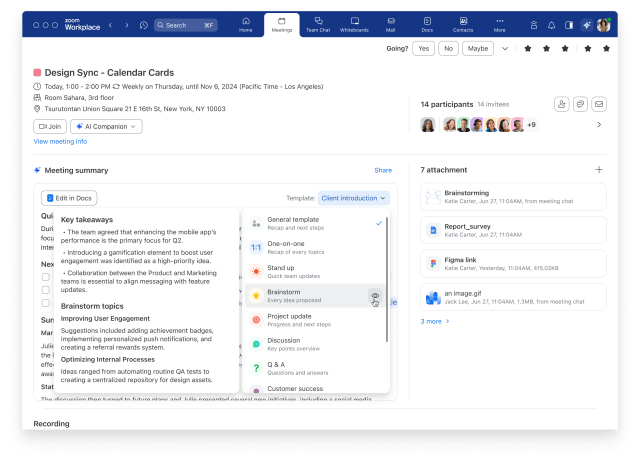Click the Search input field
The width and height of the screenshot is (640, 463).
click(x=186, y=25)
